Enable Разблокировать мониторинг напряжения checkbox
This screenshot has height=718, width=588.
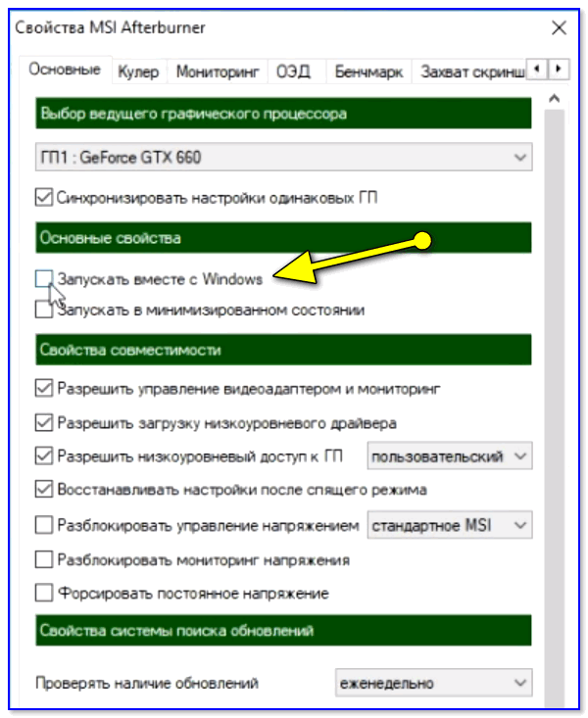(x=43, y=559)
